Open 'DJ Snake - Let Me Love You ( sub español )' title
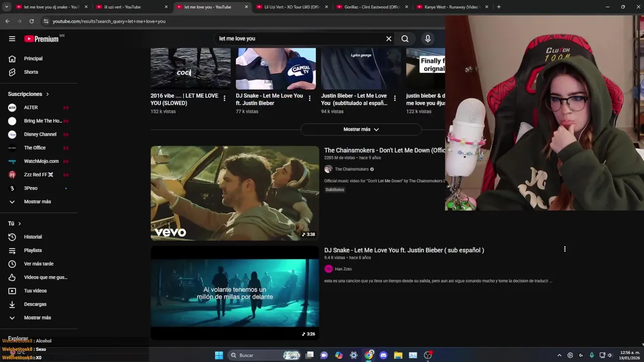This screenshot has width=644, height=362. pyautogui.click(x=404, y=250)
